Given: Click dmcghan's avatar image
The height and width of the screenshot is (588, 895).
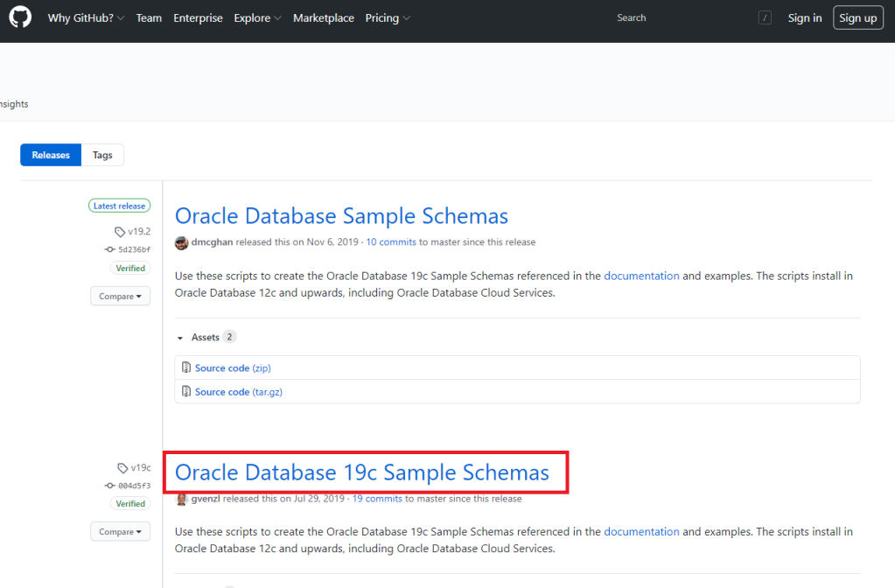Looking at the screenshot, I should coord(181,242).
